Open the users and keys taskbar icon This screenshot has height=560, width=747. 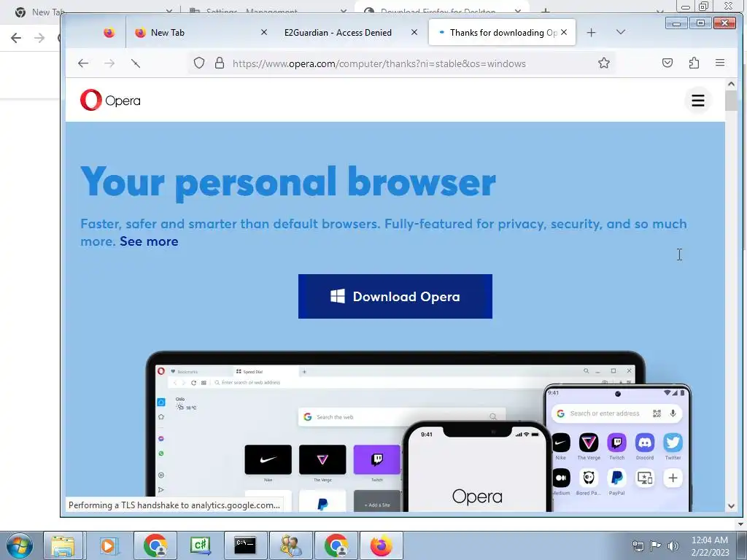point(290,545)
